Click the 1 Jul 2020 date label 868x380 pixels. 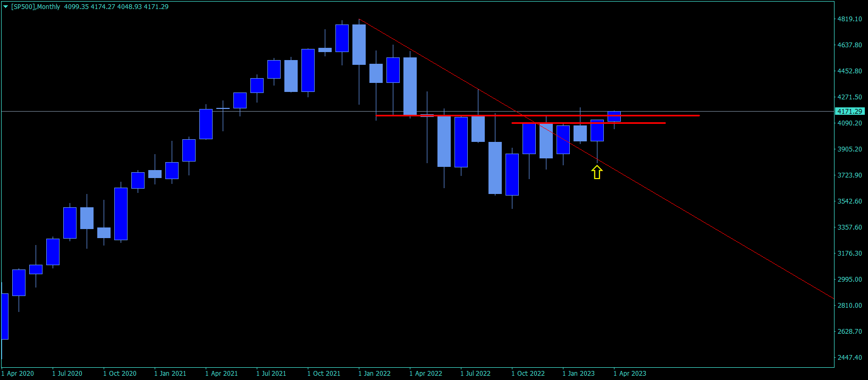[x=68, y=374]
